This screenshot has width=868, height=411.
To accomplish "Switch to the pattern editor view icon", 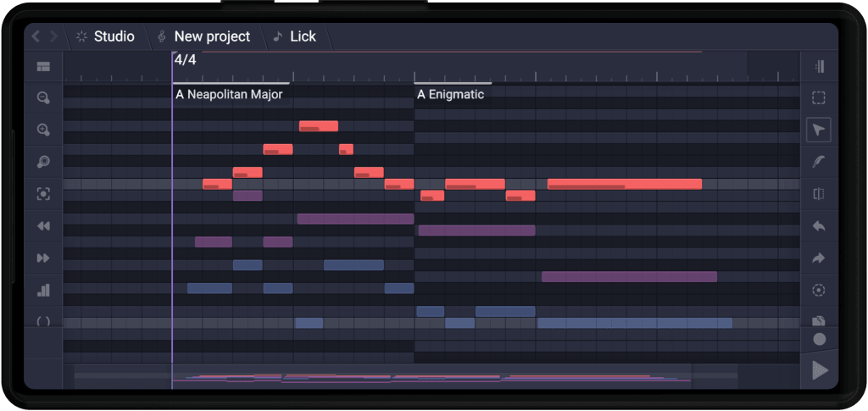I will click(43, 67).
